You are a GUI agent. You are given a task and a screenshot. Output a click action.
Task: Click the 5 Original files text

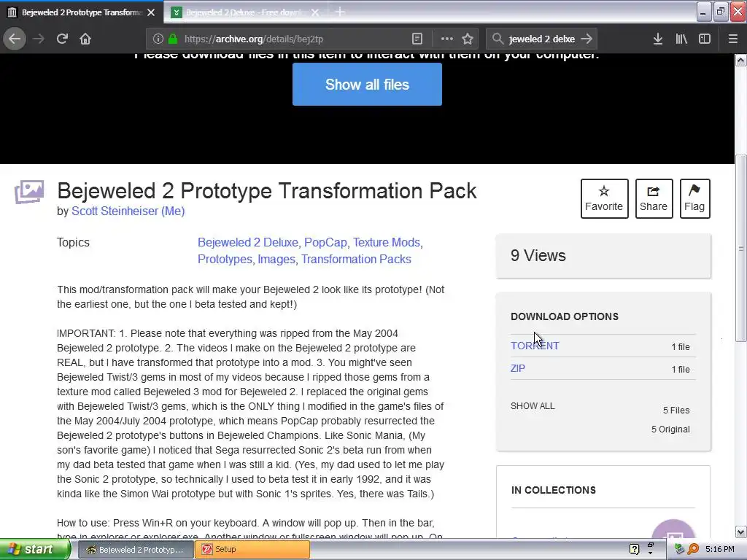670,429
